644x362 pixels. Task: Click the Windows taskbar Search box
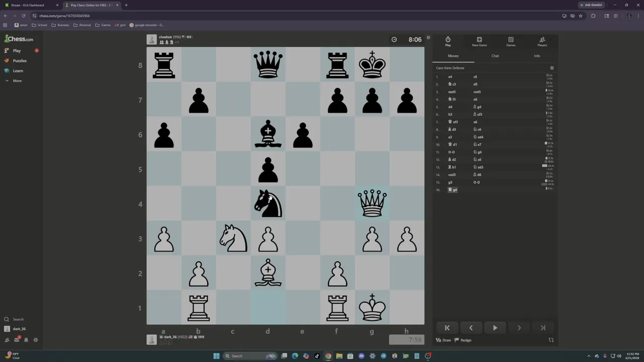[250, 356]
